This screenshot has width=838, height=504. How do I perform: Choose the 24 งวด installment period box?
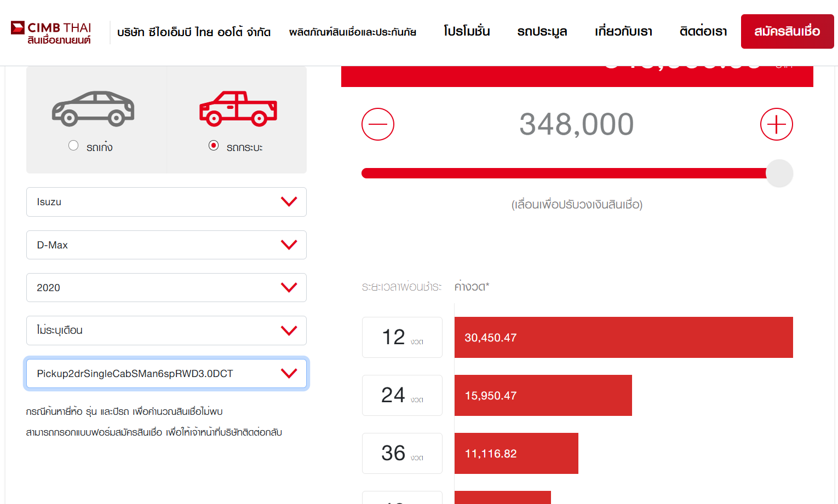coord(402,395)
